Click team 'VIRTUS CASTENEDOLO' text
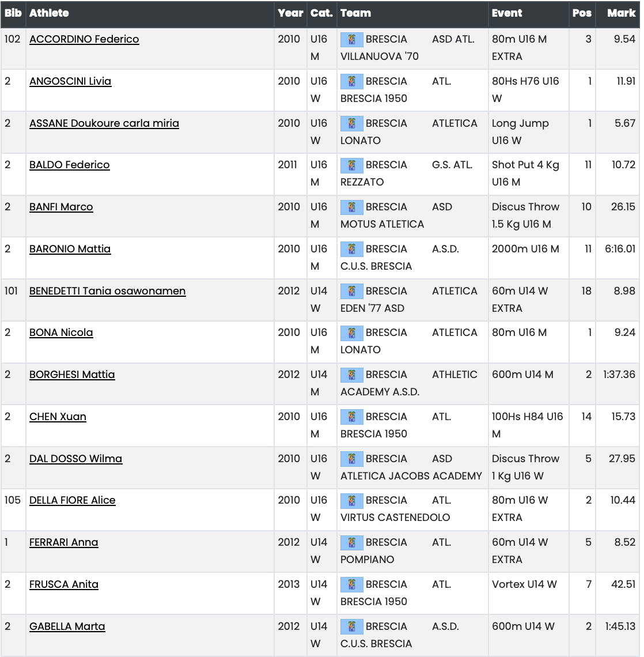Image resolution: width=644 pixels, height=657 pixels. [x=395, y=518]
